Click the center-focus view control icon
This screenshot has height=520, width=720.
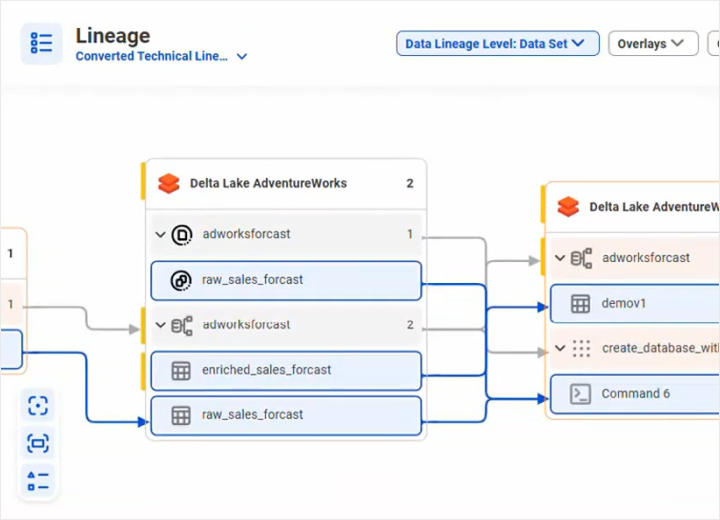[38, 406]
